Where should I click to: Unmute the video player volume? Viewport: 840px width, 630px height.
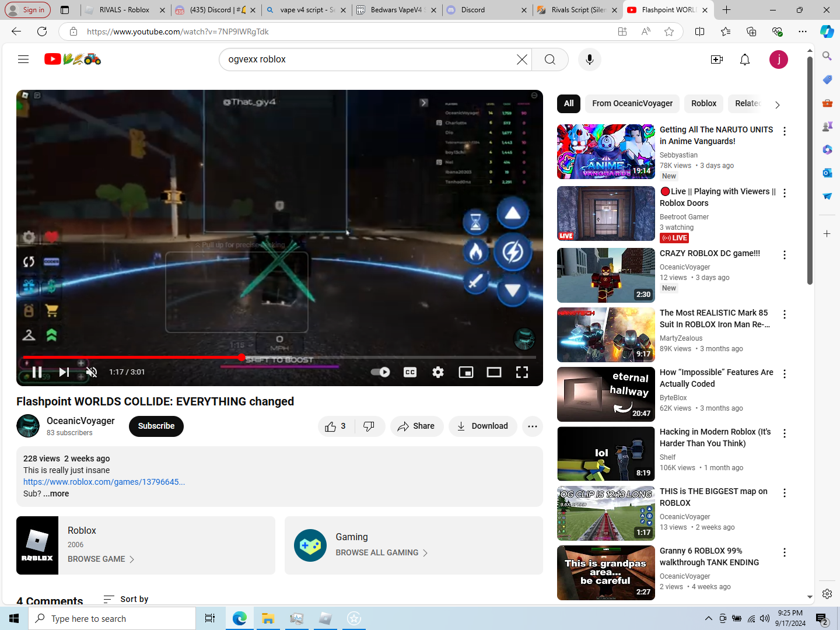[92, 372]
